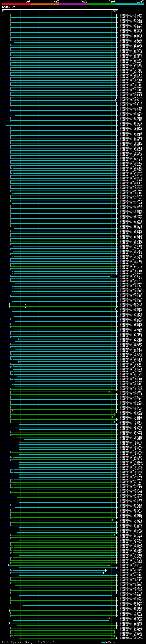Choose hit UniRef100_P56333
Viewport: 146px width, 644px height.
pos(131,77)
